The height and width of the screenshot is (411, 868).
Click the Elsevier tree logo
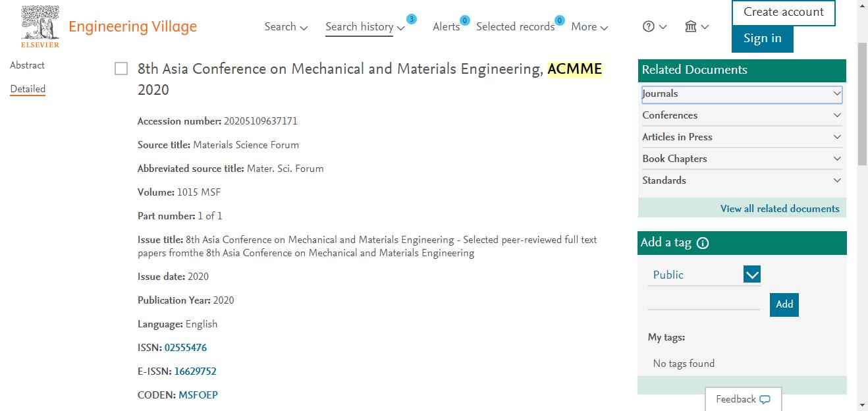pos(40,26)
